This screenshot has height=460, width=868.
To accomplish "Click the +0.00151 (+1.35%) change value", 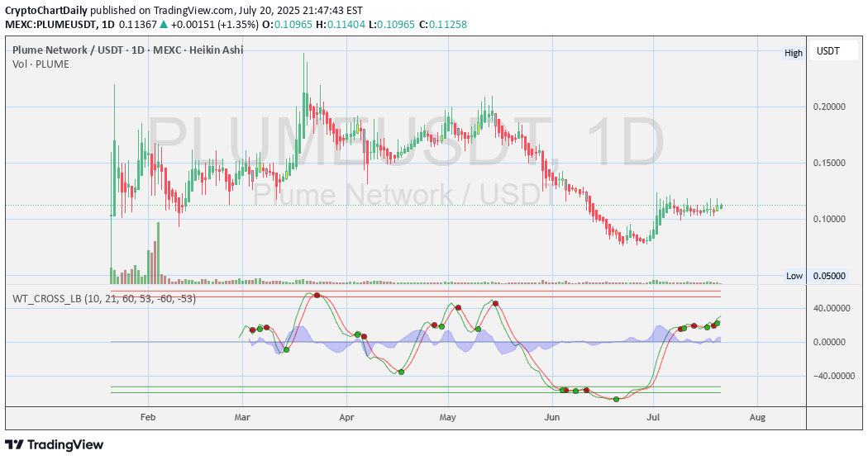I will click(x=215, y=24).
